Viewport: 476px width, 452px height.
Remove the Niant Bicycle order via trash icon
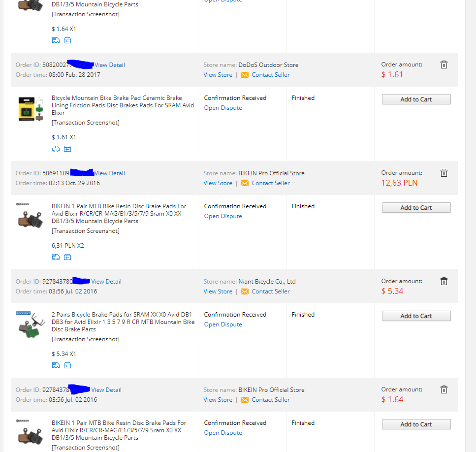pyautogui.click(x=444, y=281)
